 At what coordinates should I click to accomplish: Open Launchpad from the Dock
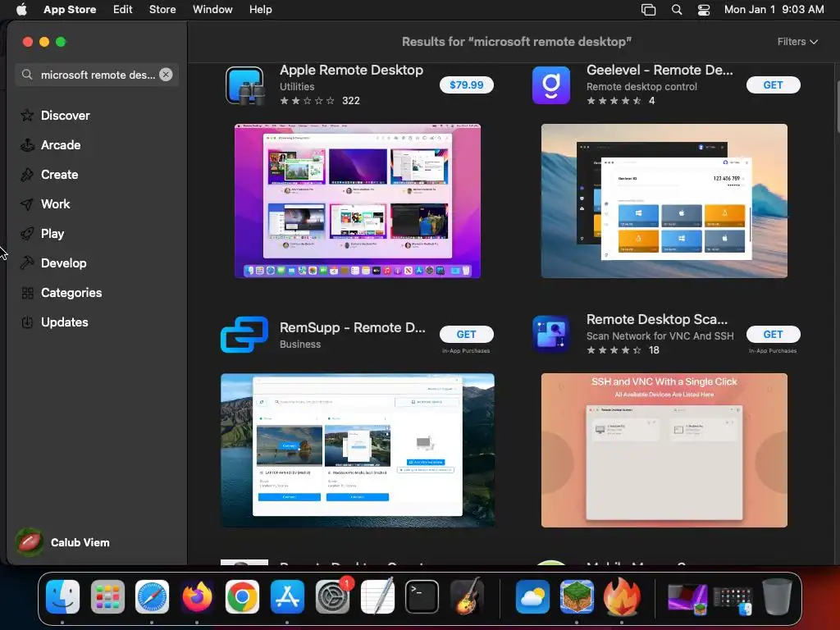pos(107,597)
